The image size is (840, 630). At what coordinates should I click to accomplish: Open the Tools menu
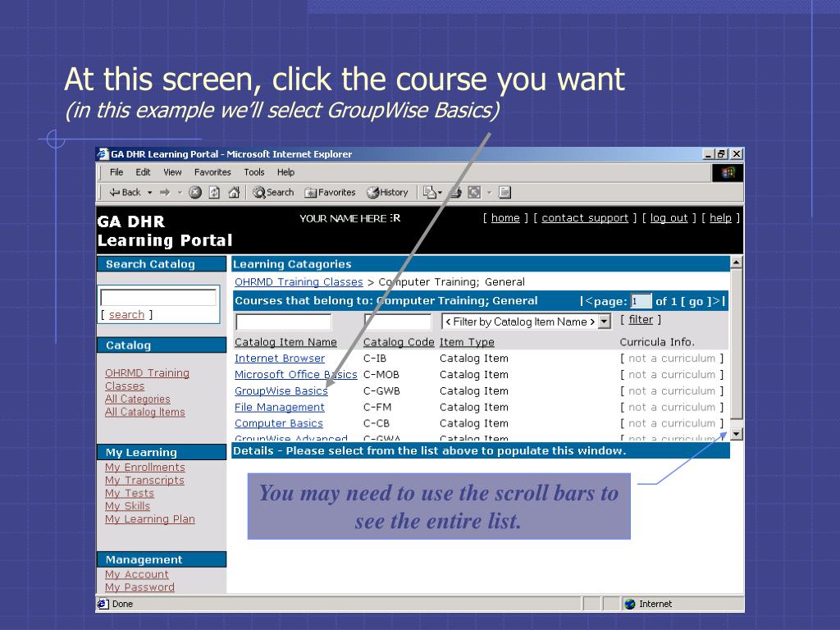pyautogui.click(x=254, y=172)
